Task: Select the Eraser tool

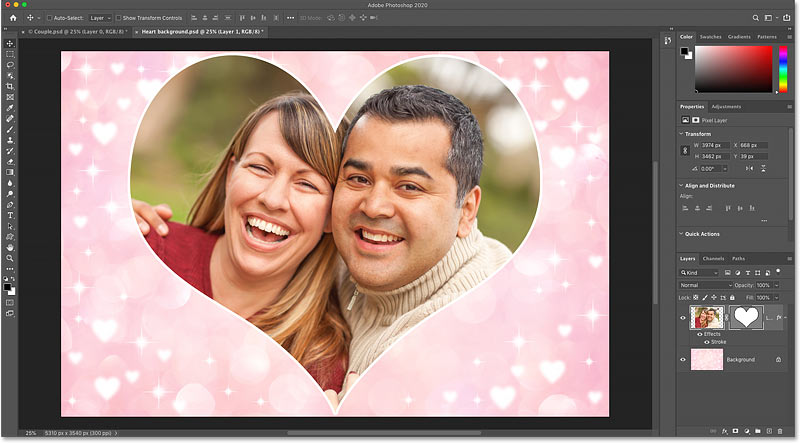Action: (x=10, y=162)
